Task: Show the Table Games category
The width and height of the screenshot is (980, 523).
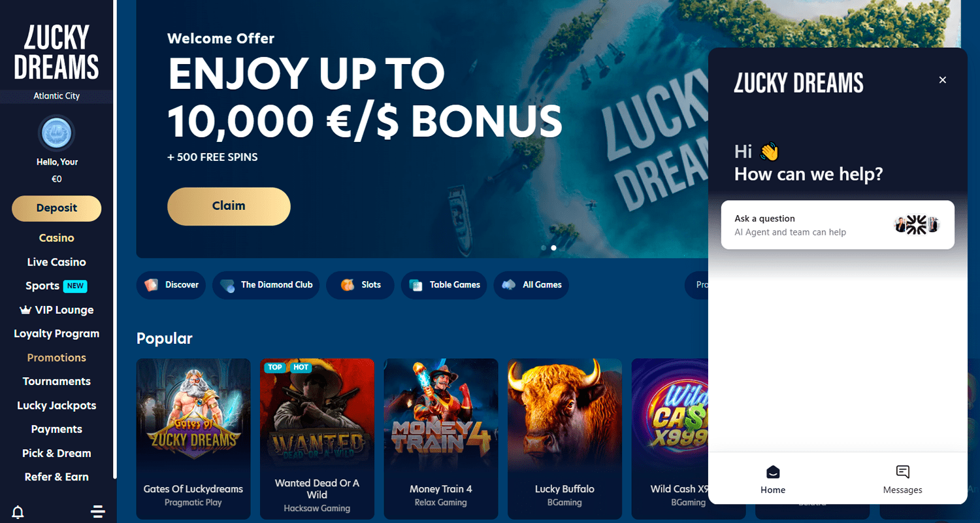Action: click(444, 285)
